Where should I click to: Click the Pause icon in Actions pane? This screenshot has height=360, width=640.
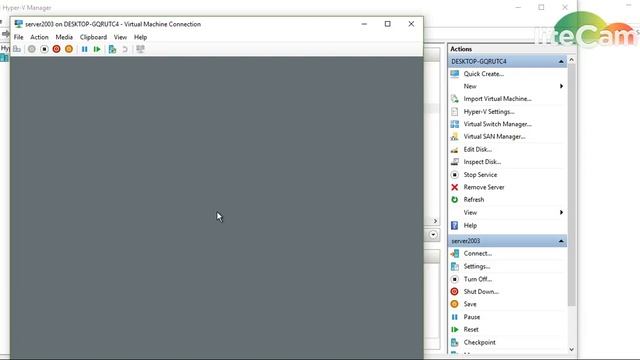(x=454, y=317)
